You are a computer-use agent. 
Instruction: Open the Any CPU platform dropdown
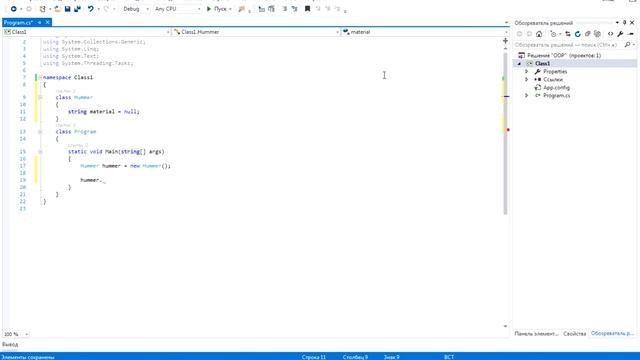point(178,9)
